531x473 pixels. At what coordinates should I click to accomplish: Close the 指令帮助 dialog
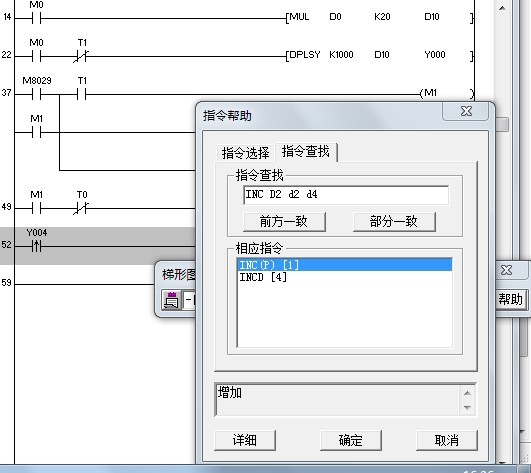click(x=466, y=111)
